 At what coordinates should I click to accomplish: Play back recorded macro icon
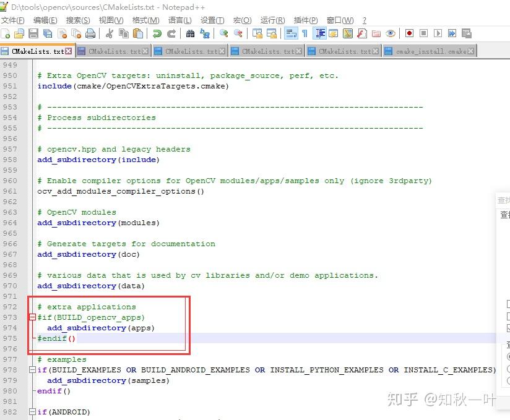(x=438, y=33)
